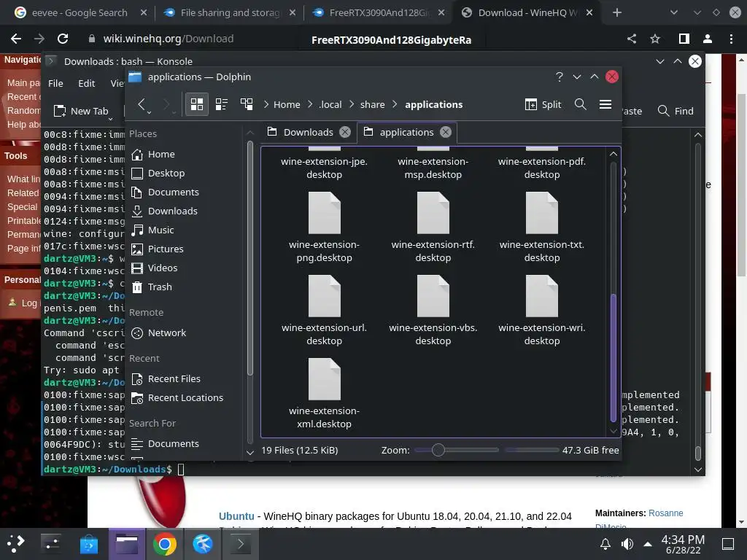Image resolution: width=747 pixels, height=560 pixels.
Task: Switch to FreeRTX3090And128 browser tab
Action: coord(379,12)
